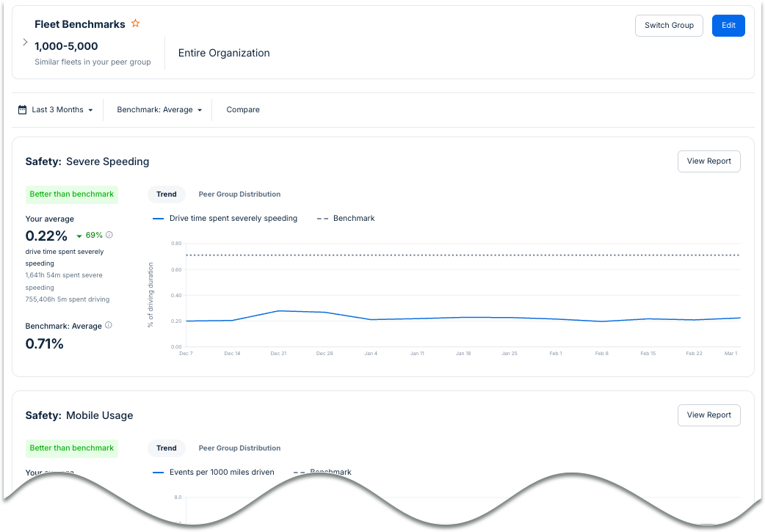
Task: Switch to the Peer Group Distribution tab under Mobile Usage
Action: 239,448
